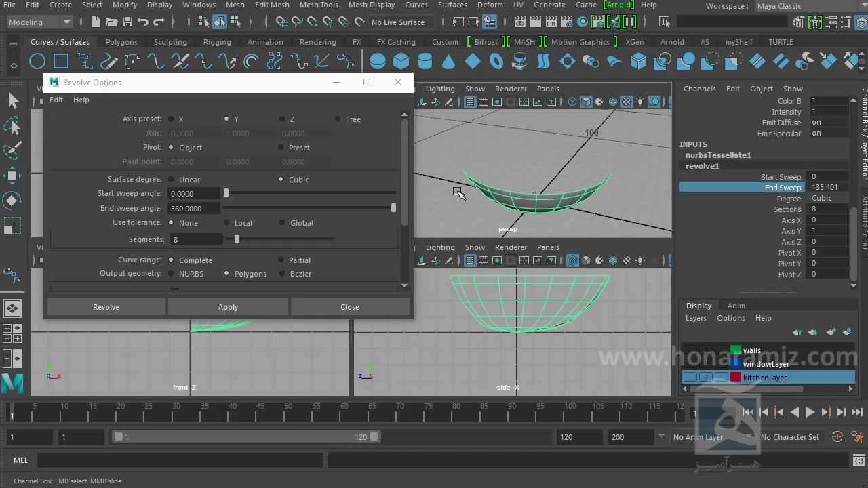
Task: Choose the NURBS Sphere shelf icon
Action: click(x=378, y=62)
